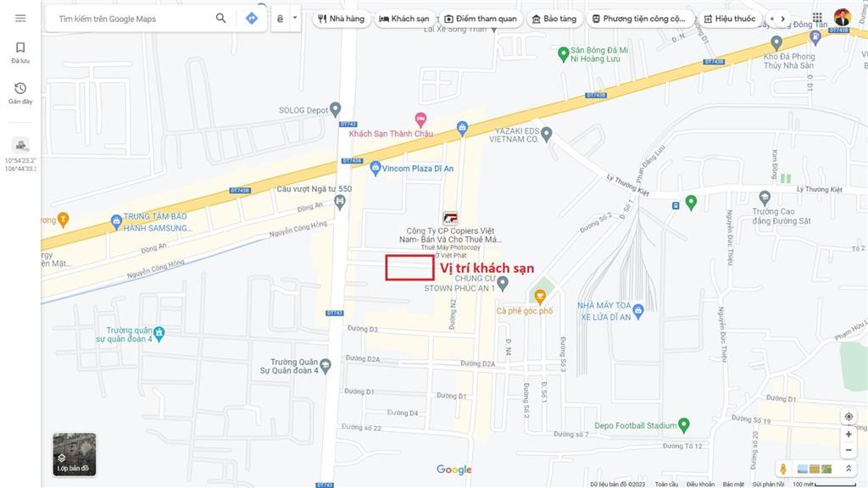
Task: Expand the bottom imagery panel chevron
Action: click(x=849, y=469)
